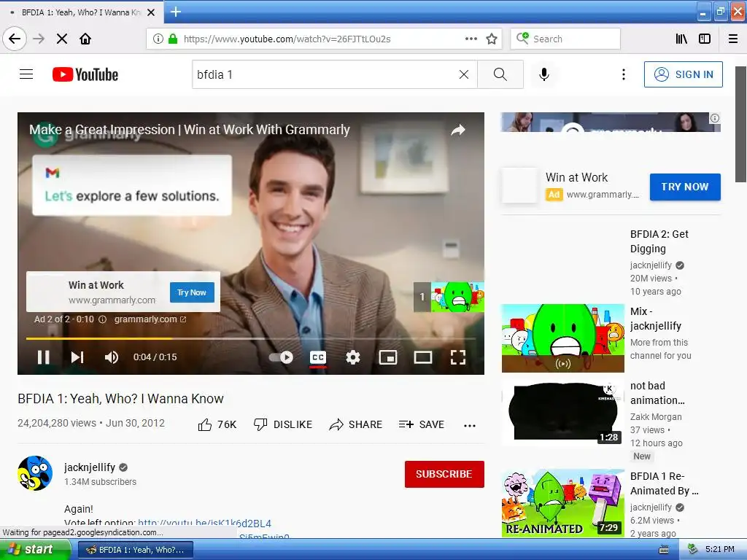Select BFDIA 1 taskbar window button
Viewport: 747px width, 560px height.
point(135,550)
